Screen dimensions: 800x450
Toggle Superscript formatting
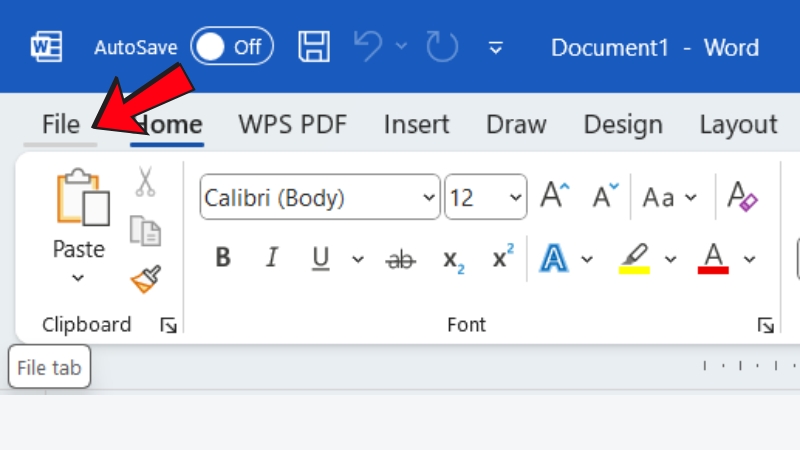[503, 256]
